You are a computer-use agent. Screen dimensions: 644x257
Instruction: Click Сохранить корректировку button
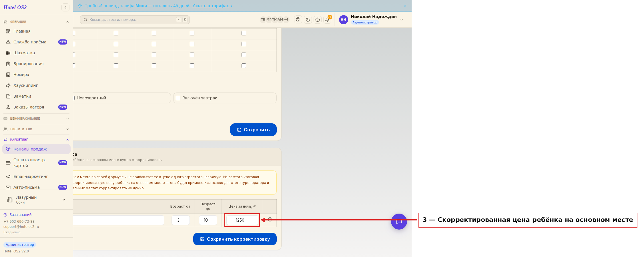point(235,239)
